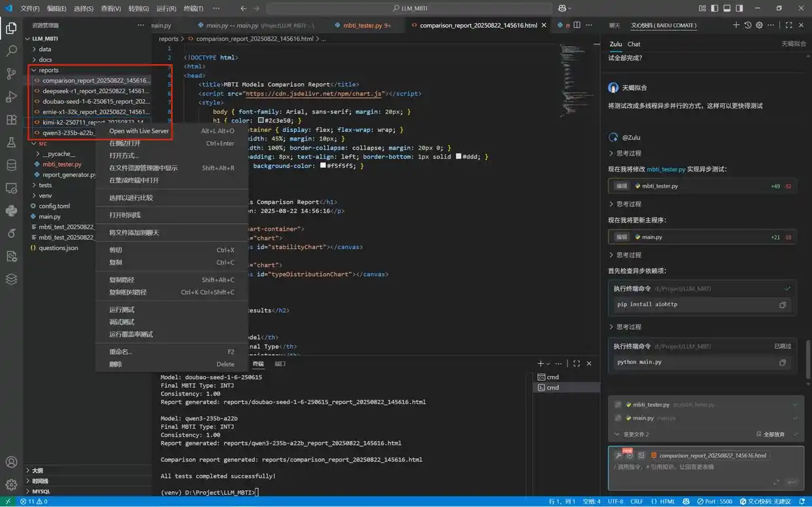The height and width of the screenshot is (507, 812).
Task: Click the Comate chat input field
Action: (693, 472)
